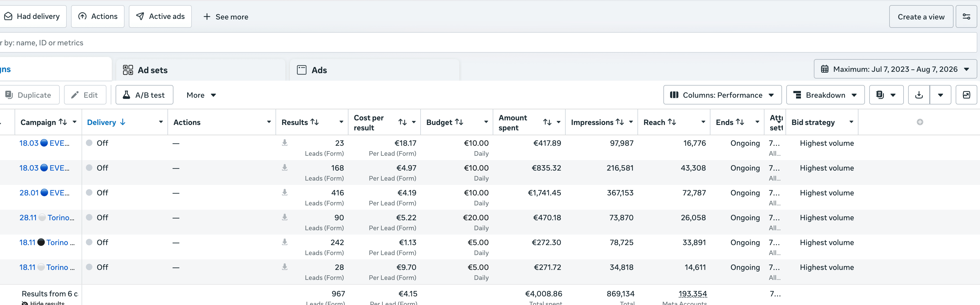This screenshot has width=980, height=305.
Task: Click the Create a view button
Action: (921, 16)
